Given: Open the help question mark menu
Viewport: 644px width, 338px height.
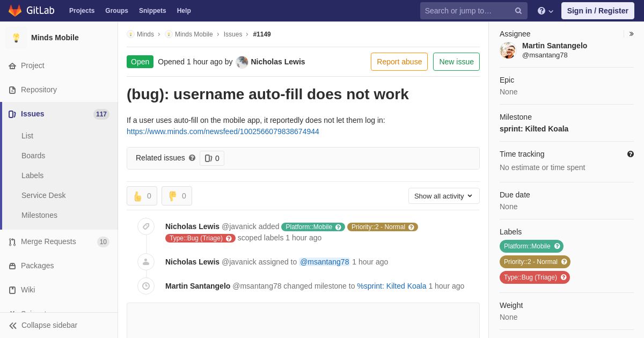Looking at the screenshot, I should click(545, 11).
